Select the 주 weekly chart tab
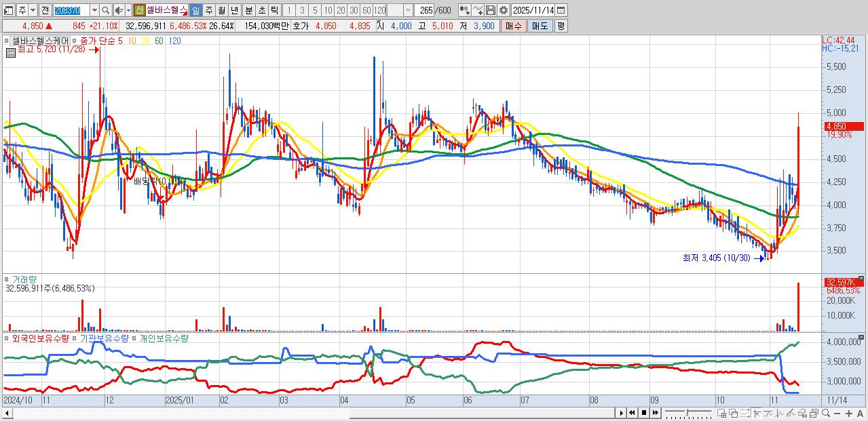Viewport: 868px width, 421px height. pyautogui.click(x=208, y=10)
